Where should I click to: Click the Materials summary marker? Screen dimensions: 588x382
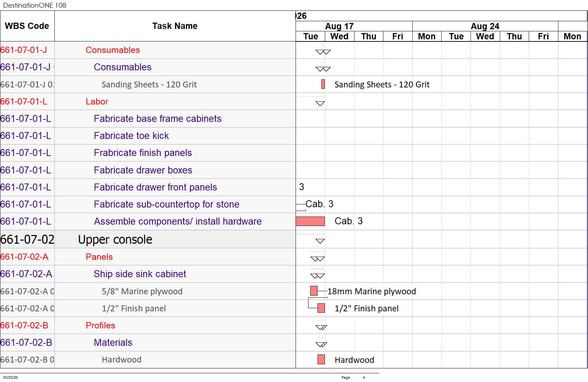(x=321, y=344)
